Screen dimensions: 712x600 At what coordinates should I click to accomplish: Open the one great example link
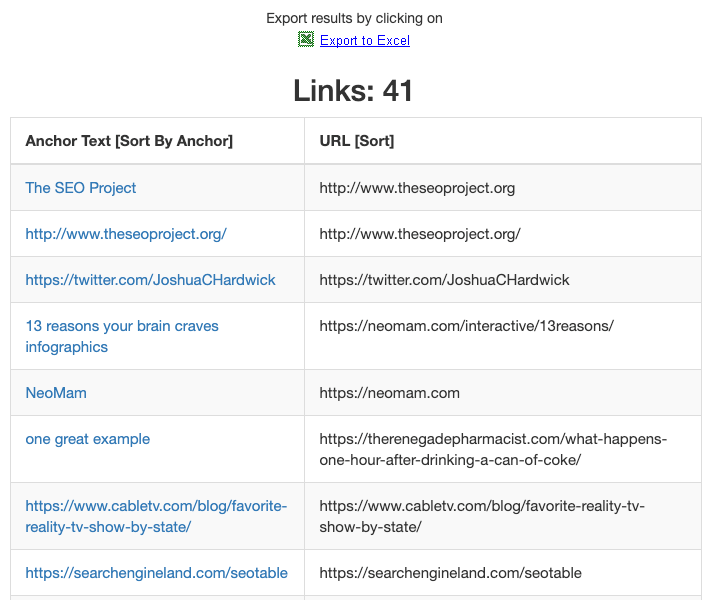(x=88, y=439)
